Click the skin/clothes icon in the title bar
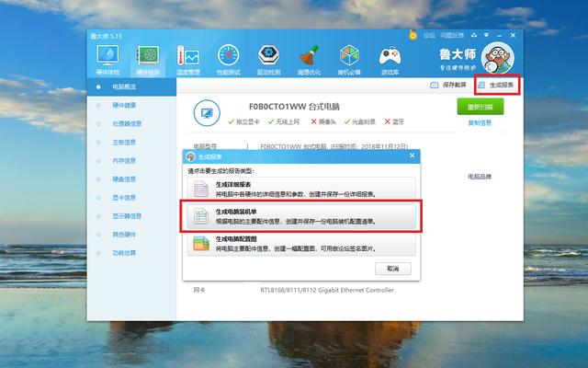This screenshot has height=368, width=588. tap(474, 35)
